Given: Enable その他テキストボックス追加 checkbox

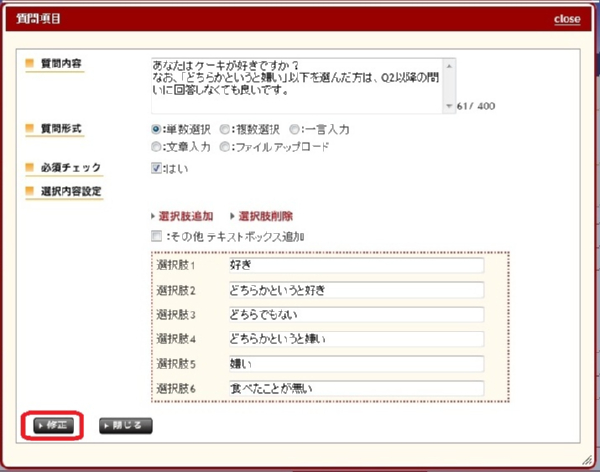Looking at the screenshot, I should pyautogui.click(x=156, y=237).
